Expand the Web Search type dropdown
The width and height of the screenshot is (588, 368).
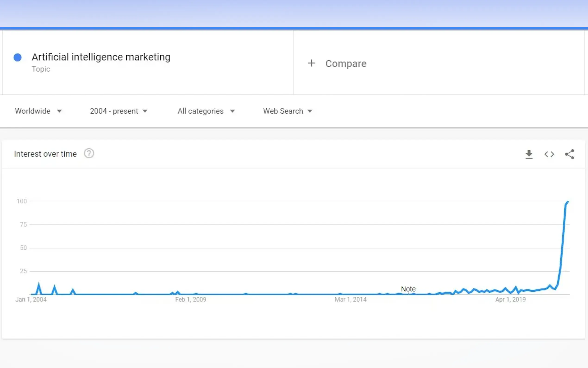(288, 111)
